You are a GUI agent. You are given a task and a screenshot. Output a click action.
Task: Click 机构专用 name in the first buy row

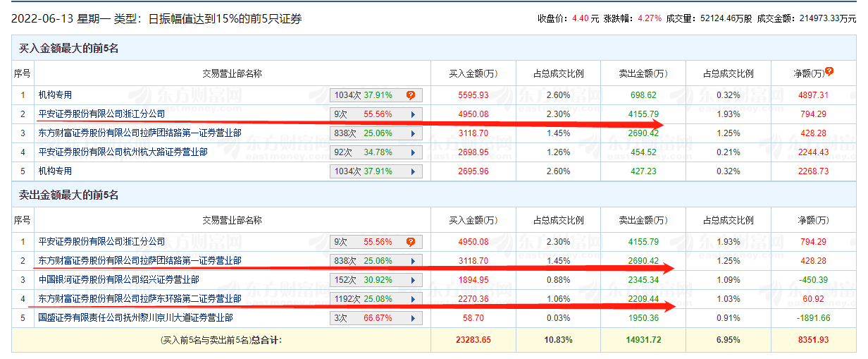[x=55, y=95]
